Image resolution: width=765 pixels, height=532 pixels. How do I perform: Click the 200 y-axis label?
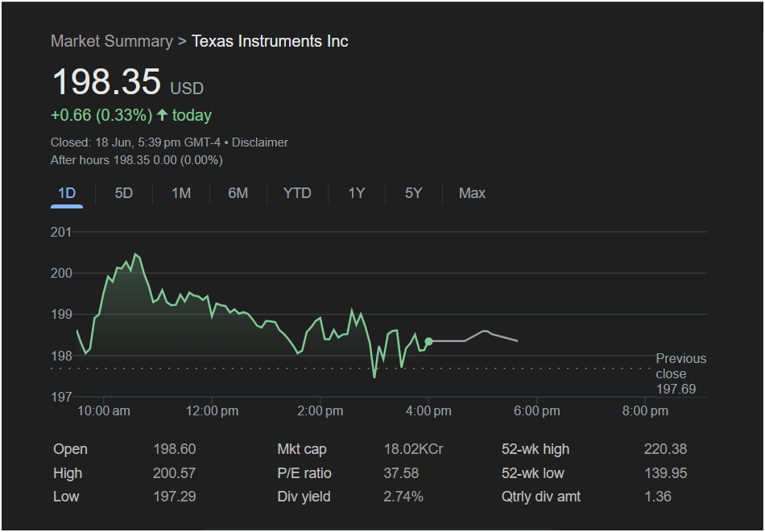61,273
